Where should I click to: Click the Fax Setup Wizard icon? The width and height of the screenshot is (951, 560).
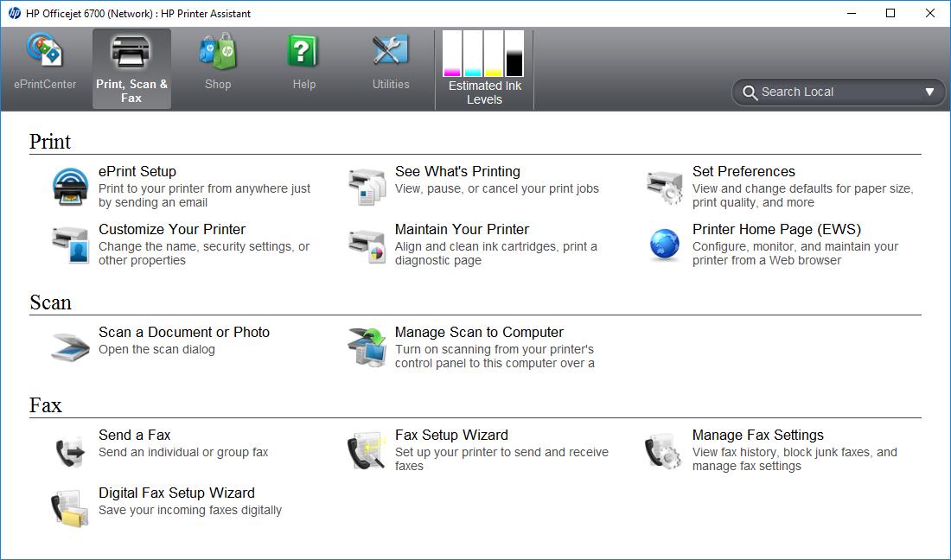[x=367, y=451]
